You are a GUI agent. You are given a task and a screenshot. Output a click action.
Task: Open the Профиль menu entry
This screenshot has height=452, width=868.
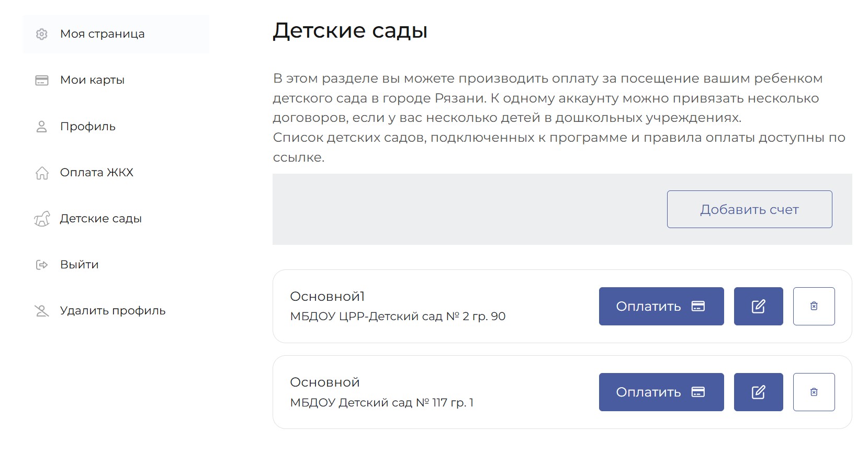88,127
